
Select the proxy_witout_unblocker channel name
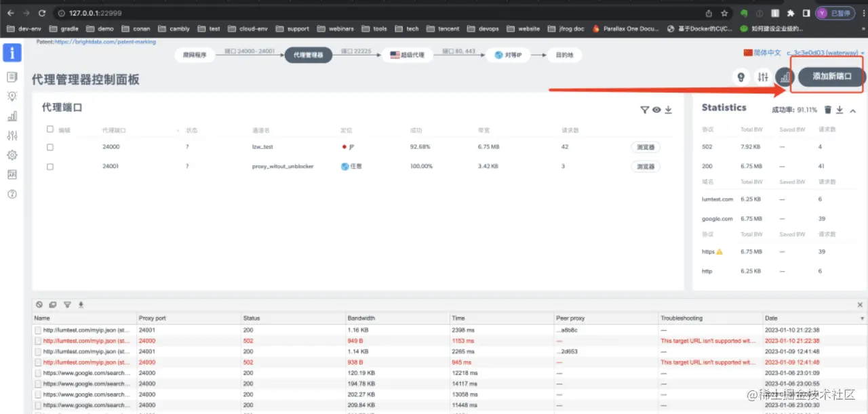tap(283, 166)
